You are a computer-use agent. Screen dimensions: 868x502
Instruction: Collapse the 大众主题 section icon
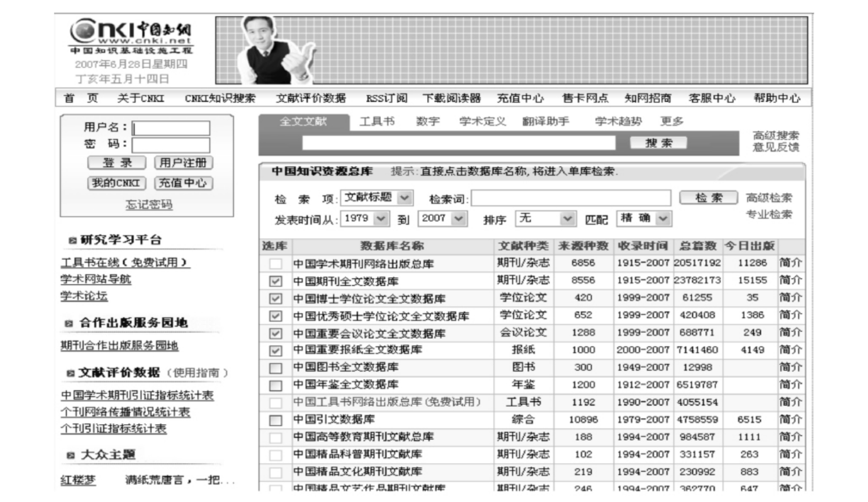(x=71, y=455)
